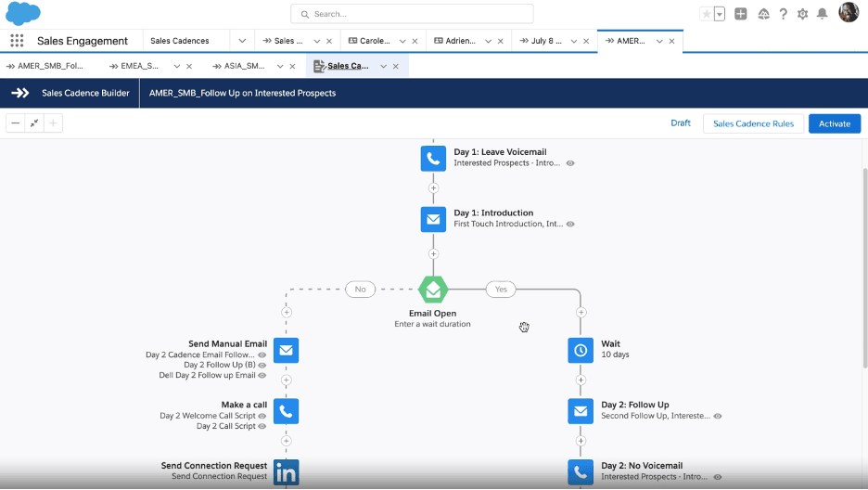This screenshot has width=868, height=490.
Task: Click the Make a call phone icon
Action: click(286, 410)
